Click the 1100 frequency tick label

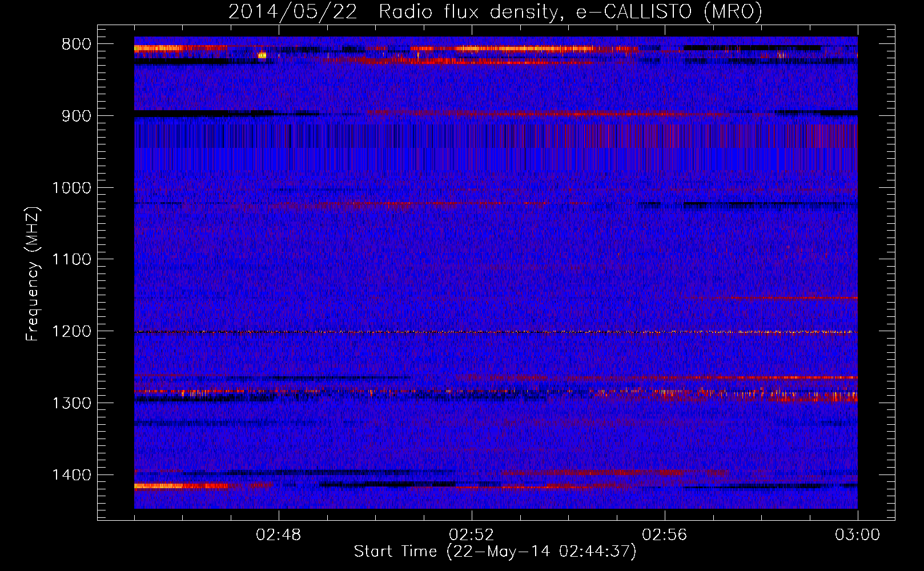pyautogui.click(x=71, y=260)
